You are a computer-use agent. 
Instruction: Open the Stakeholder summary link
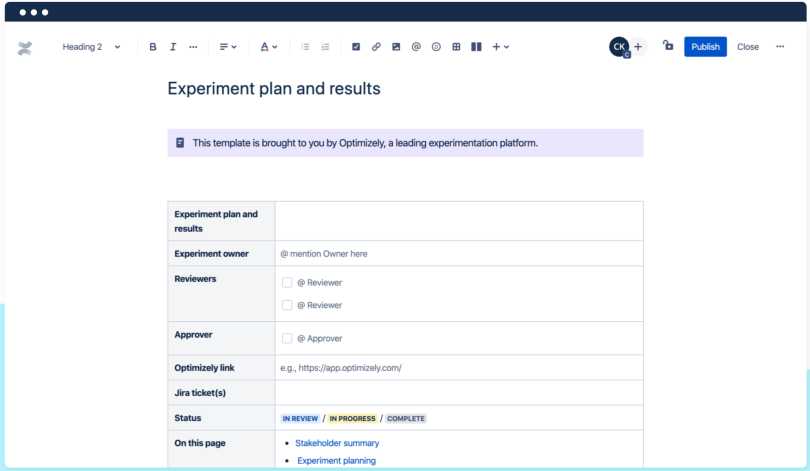tap(337, 443)
